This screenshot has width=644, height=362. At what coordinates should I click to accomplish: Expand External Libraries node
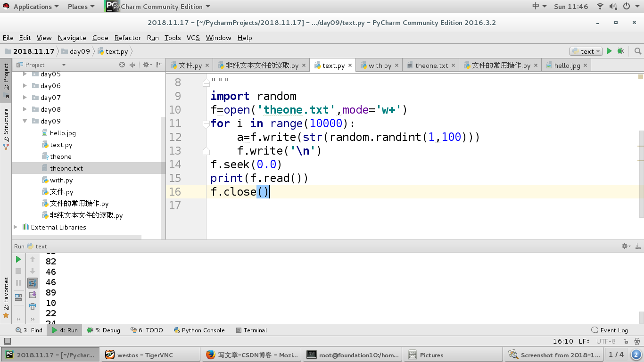pyautogui.click(x=16, y=227)
